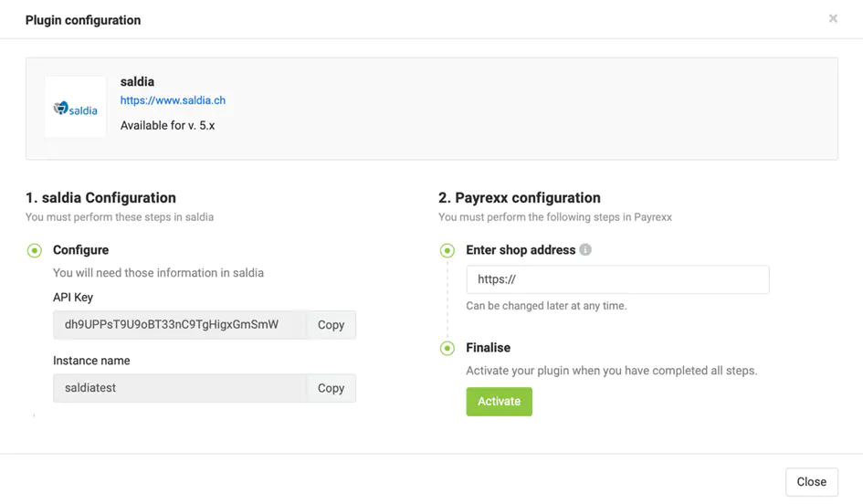Screen dimensions: 863x504
Task: Open the https://www.saldia.ch link
Action: click(x=173, y=100)
